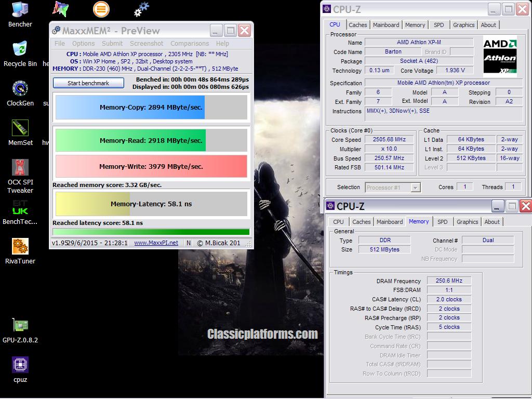Viewport: 532px width, 399px height.
Task: Expand the Processor #1 selection dropdown
Action: point(415,187)
